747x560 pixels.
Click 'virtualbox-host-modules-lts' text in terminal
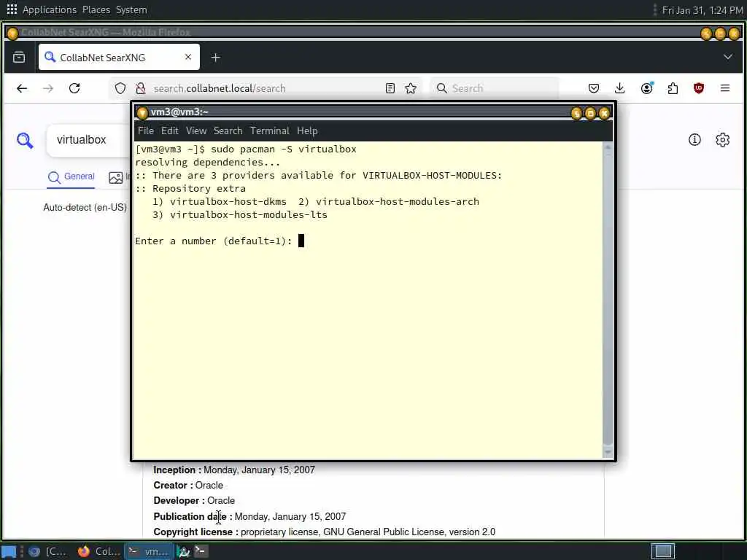pyautogui.click(x=249, y=215)
